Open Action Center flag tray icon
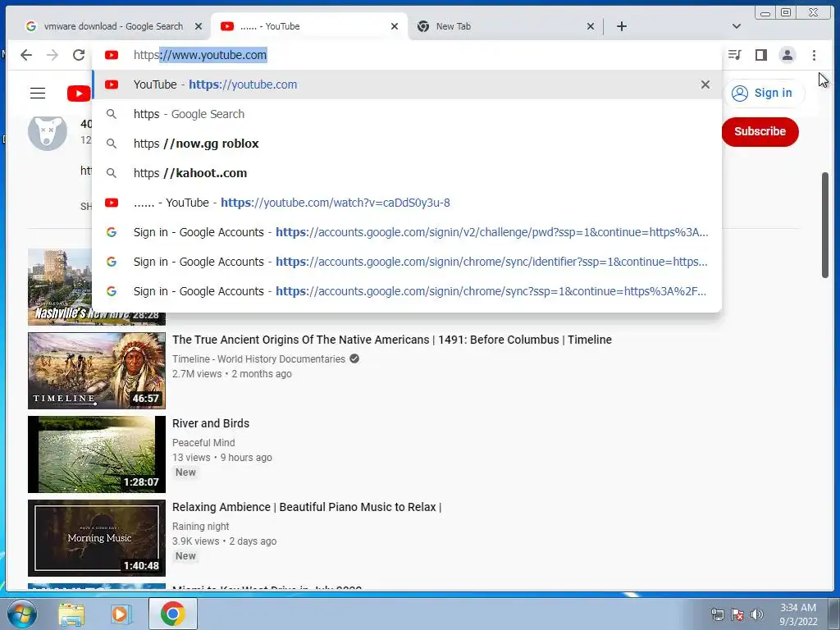840x630 pixels. pyautogui.click(x=737, y=614)
